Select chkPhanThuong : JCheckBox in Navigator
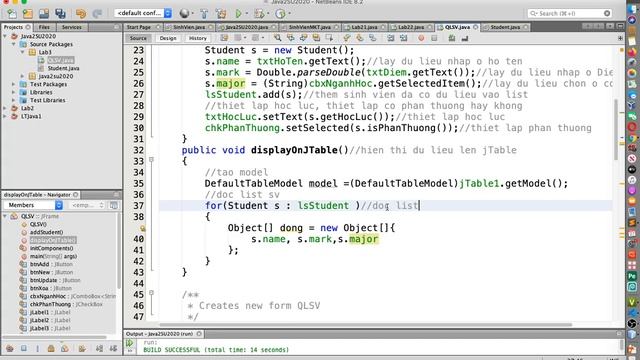Screen dimensions: 640x360 point(66,304)
